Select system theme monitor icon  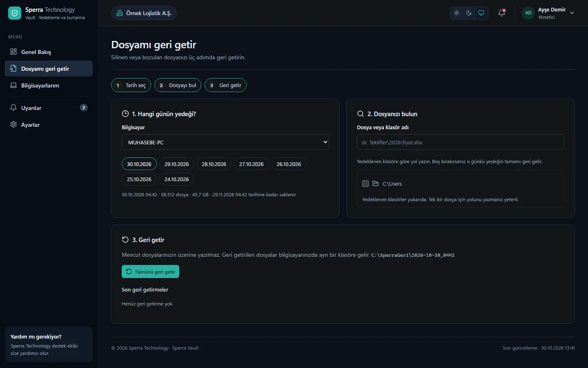click(481, 13)
